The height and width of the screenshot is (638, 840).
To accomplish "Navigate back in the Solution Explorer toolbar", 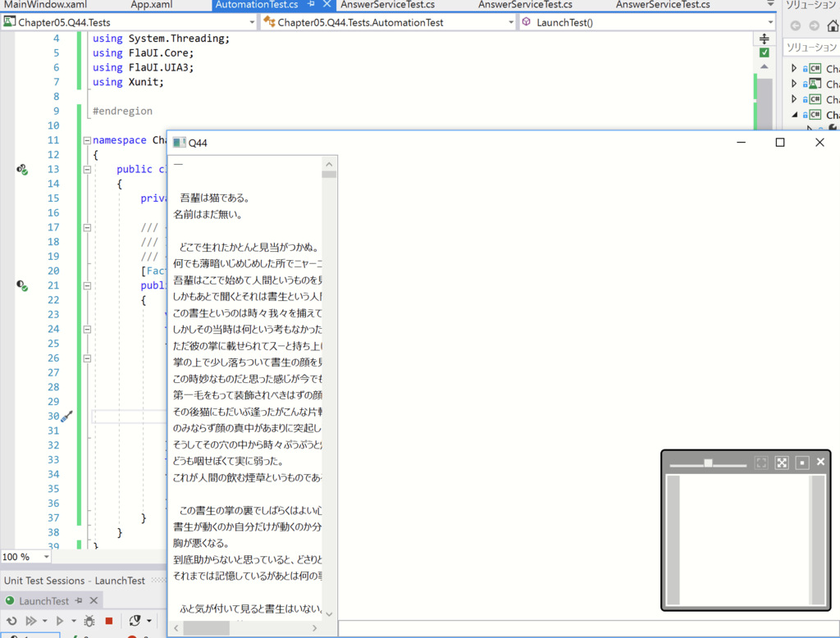I will [796, 25].
